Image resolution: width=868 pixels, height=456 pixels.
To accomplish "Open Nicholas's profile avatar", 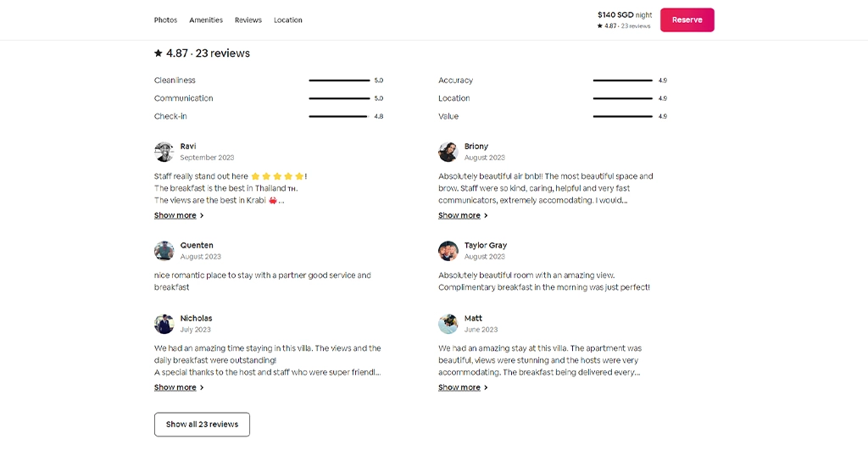I will tap(164, 324).
